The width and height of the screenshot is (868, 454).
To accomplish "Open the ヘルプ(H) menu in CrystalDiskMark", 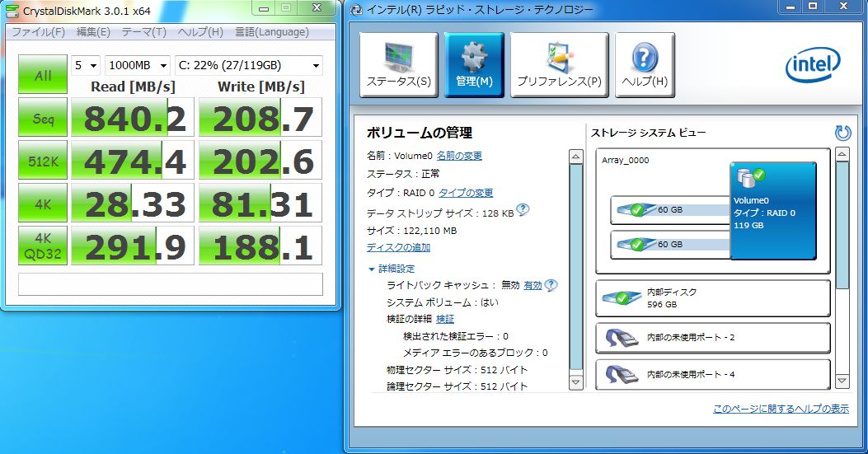I will coord(200,32).
